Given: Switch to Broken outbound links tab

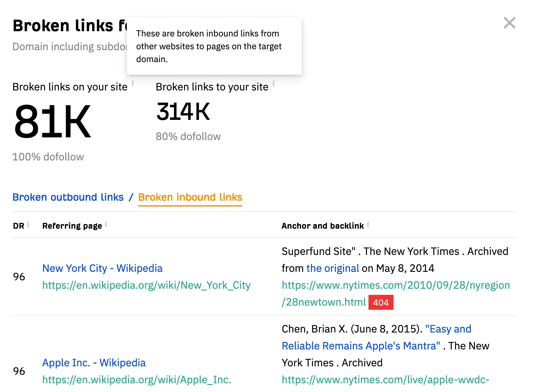Looking at the screenshot, I should coord(68,197).
